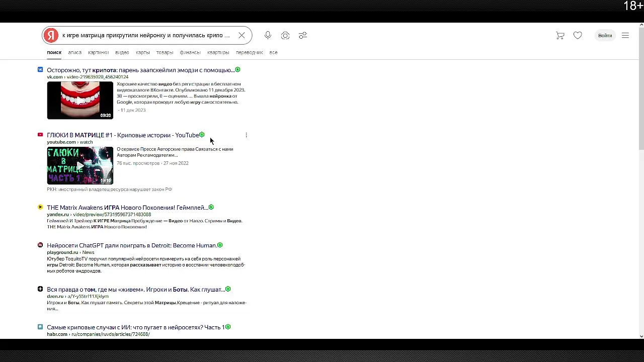Click green shield beside 'Самые криповые случаи'
Image resolution: width=644 pixels, height=362 pixels.
click(228, 327)
